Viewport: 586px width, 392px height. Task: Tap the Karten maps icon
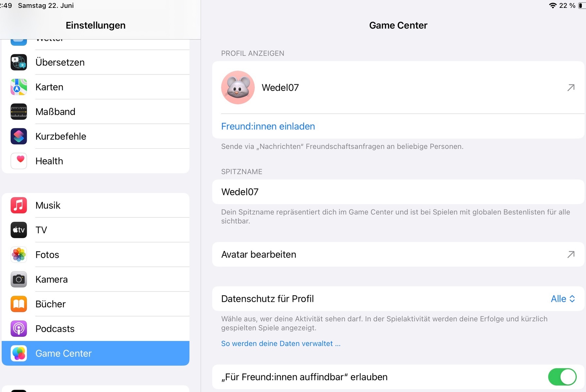coord(19,87)
